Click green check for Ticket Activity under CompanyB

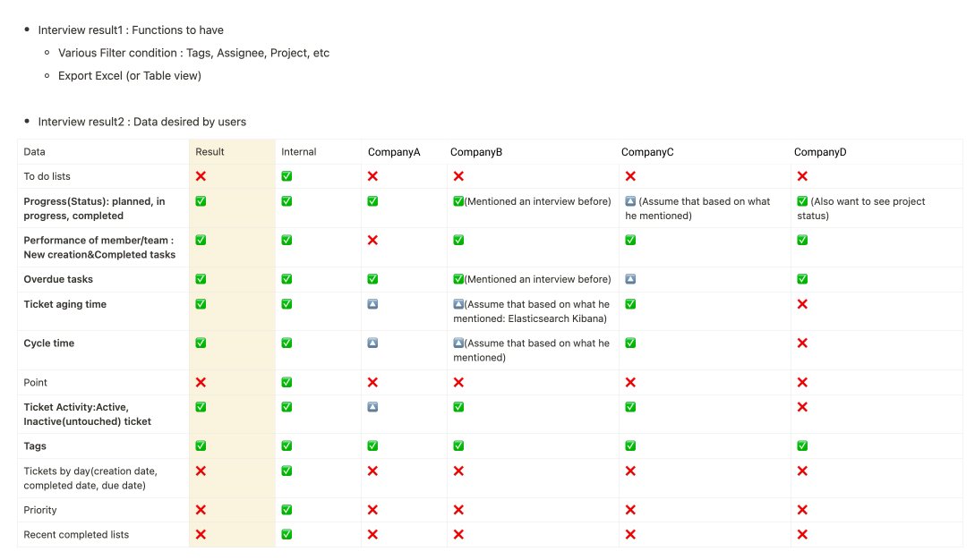(x=458, y=407)
